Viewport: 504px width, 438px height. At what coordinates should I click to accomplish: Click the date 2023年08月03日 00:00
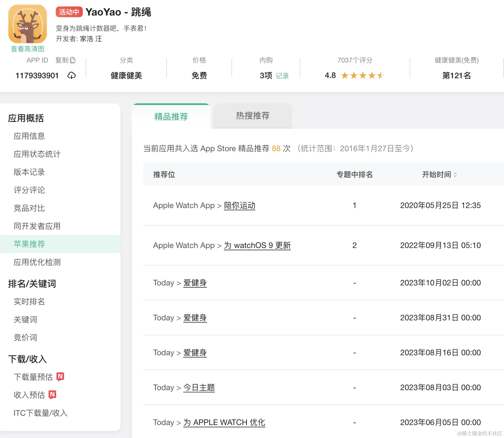point(440,388)
